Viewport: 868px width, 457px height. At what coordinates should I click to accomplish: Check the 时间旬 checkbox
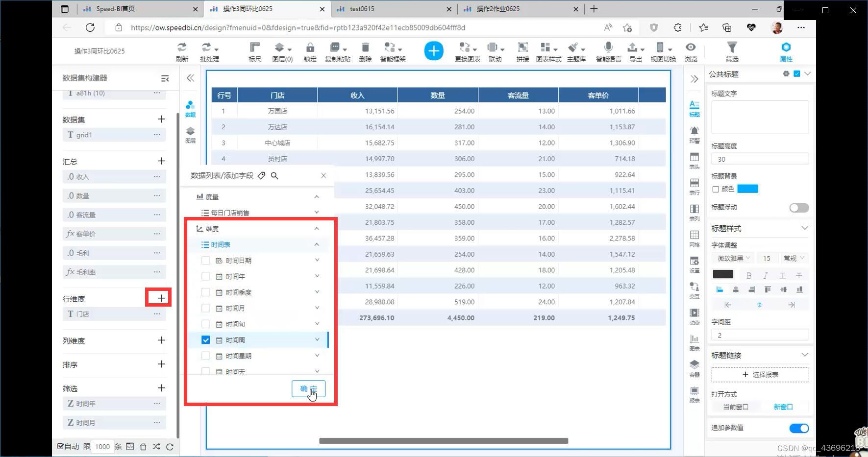coord(206,324)
